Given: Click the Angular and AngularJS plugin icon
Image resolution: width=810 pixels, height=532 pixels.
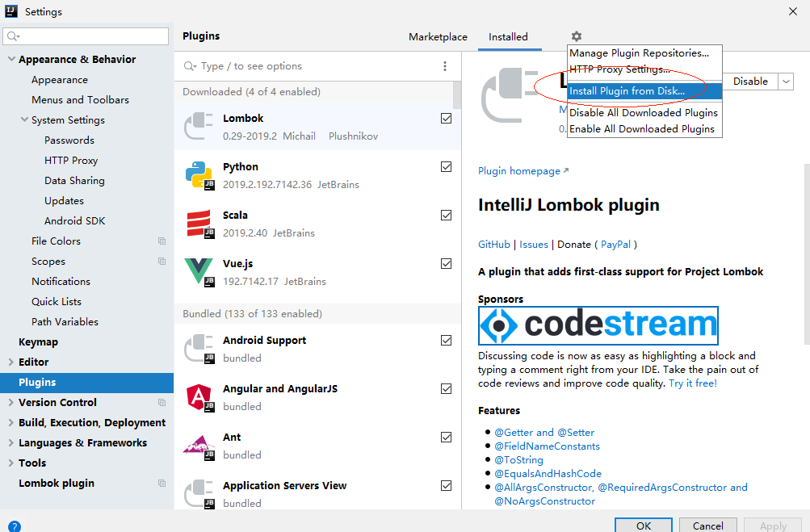Looking at the screenshot, I should pyautogui.click(x=199, y=397).
